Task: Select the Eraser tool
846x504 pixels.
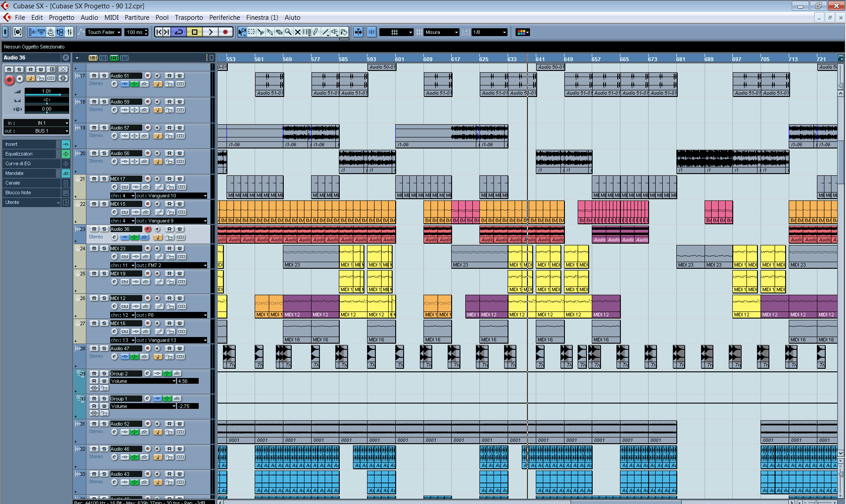Action: pyautogui.click(x=279, y=32)
